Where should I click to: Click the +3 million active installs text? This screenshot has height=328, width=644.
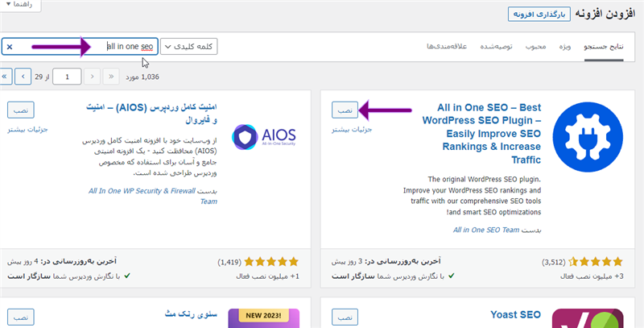pyautogui.click(x=592, y=276)
